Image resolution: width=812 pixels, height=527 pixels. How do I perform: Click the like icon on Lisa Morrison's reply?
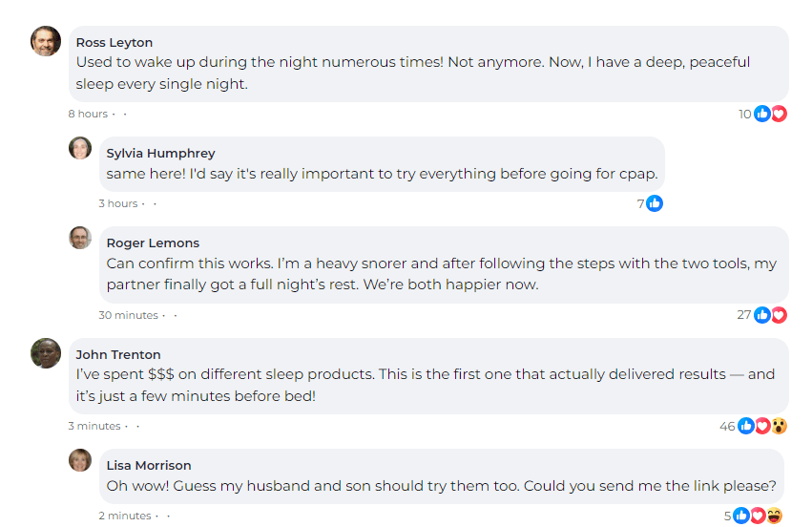click(741, 516)
